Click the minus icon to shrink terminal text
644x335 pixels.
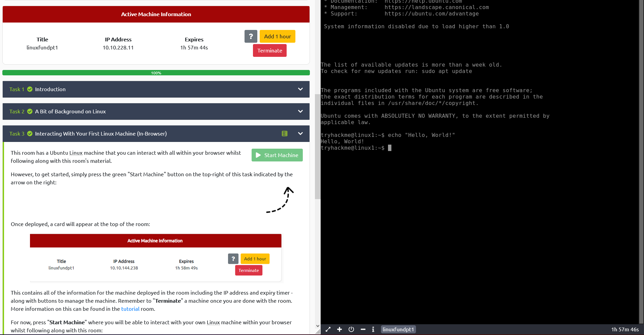363,329
